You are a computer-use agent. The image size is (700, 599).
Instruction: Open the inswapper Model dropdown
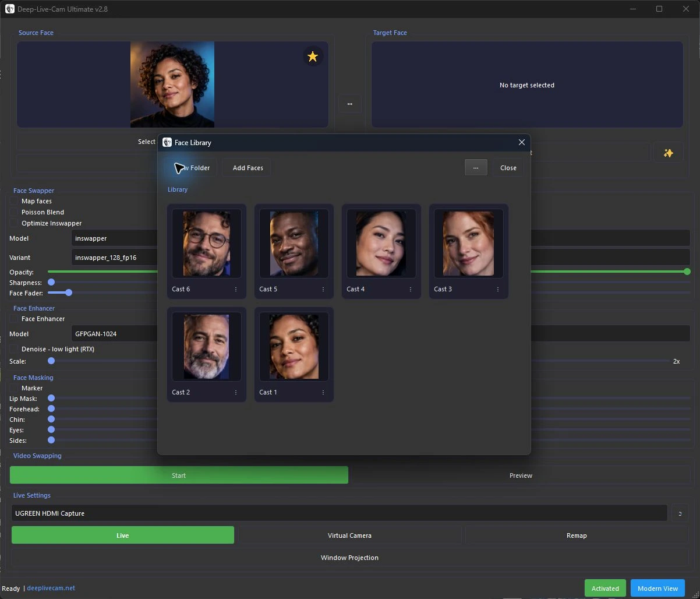381,238
